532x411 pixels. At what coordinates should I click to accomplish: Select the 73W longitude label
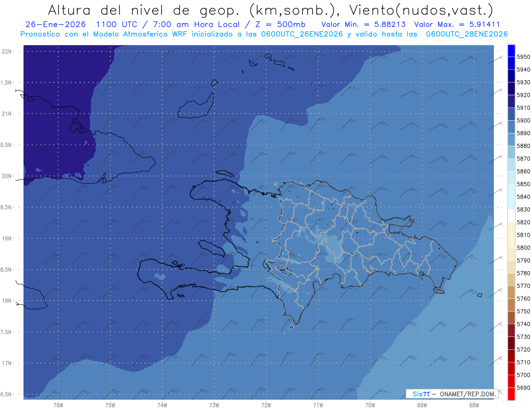coord(214,406)
